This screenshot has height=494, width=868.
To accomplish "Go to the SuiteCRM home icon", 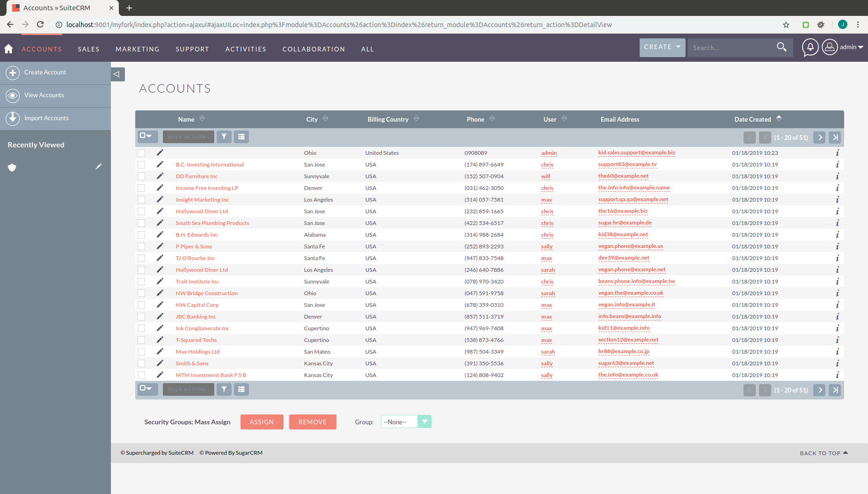I will [8, 49].
